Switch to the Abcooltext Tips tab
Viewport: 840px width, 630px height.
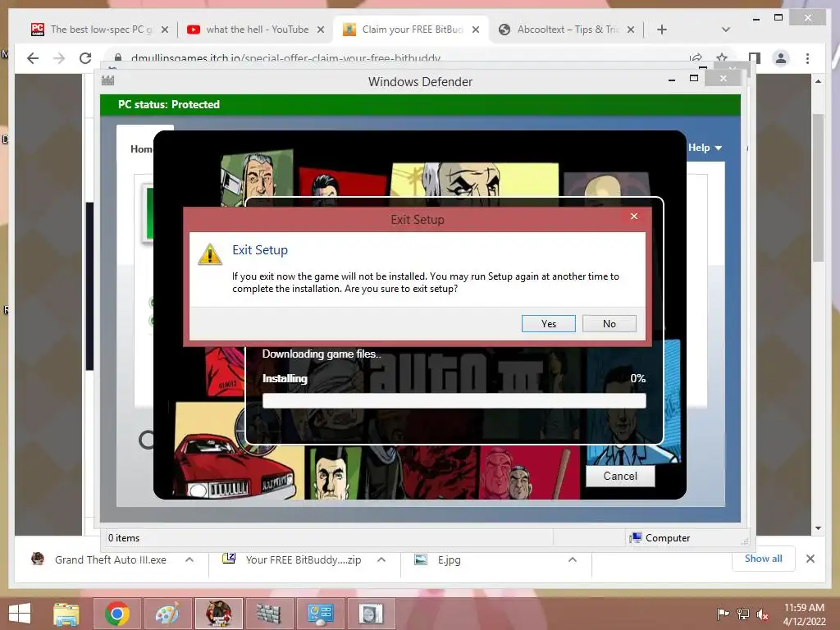pos(559,30)
